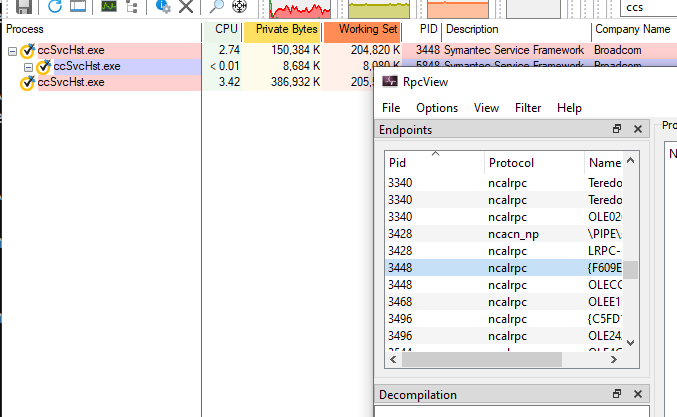Image resolution: width=677 pixels, height=417 pixels.
Task: Click the Find handle magnifier icon
Action: click(217, 6)
